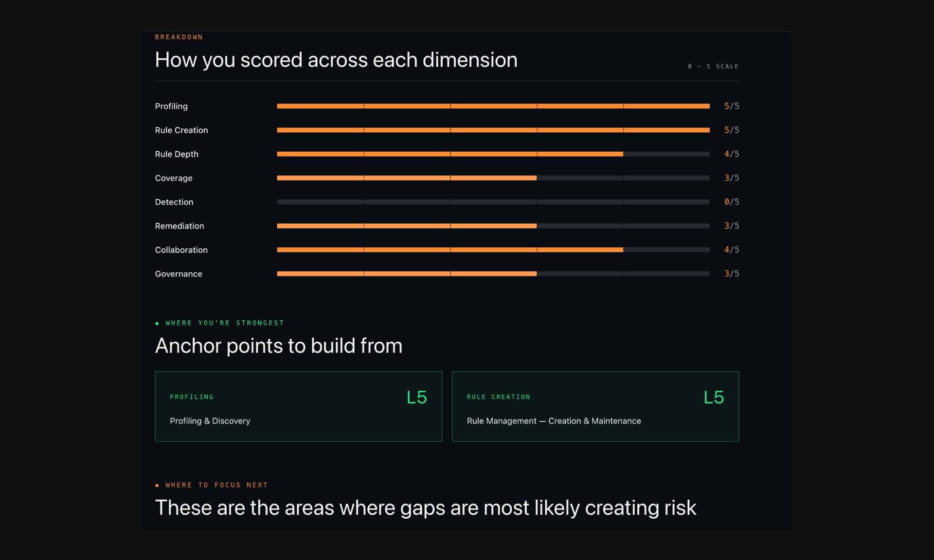Click the Governance score bar
The height and width of the screenshot is (560, 934).
(493, 274)
